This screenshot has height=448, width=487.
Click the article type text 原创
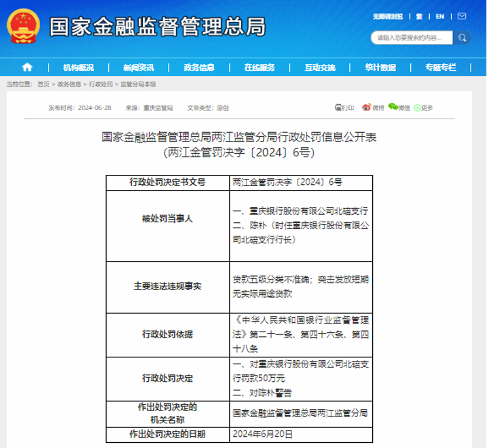click(x=222, y=108)
